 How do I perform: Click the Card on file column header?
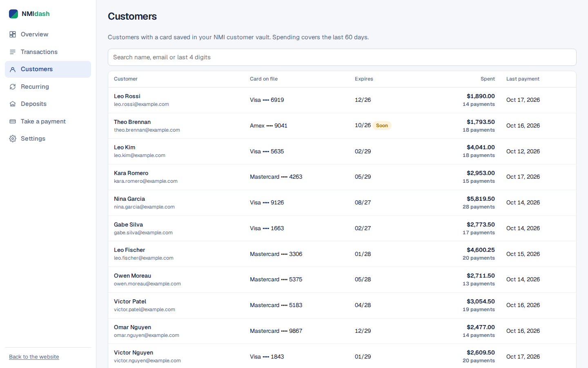264,79
